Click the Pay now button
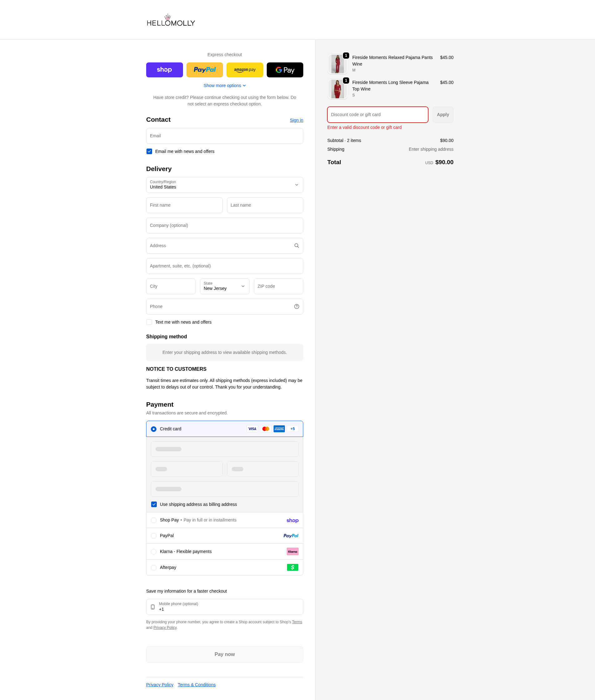 [224, 654]
